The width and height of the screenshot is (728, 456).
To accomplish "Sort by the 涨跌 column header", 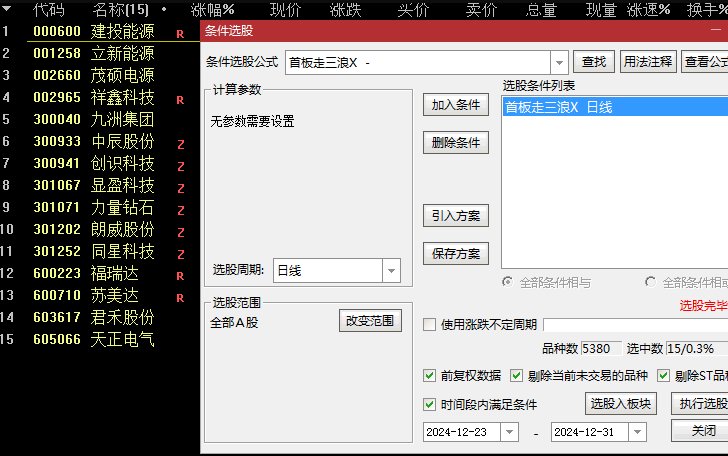I will (345, 10).
